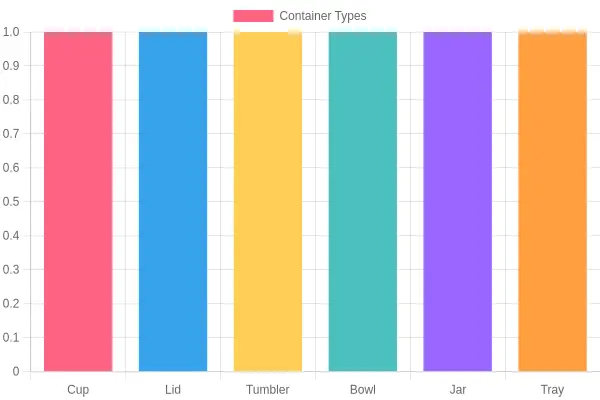Select the yellow Tumbler bar
Screen dimensions: 600x400
click(x=268, y=202)
